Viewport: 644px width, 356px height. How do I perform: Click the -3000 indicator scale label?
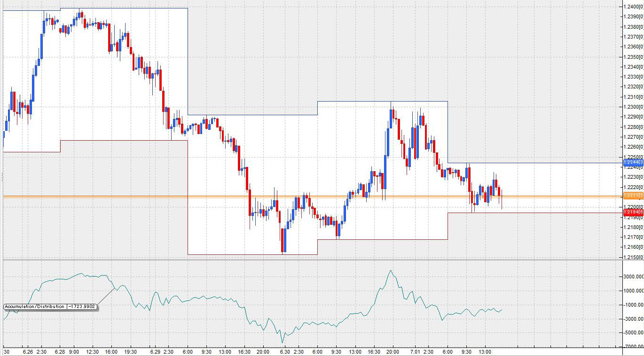coord(633,319)
